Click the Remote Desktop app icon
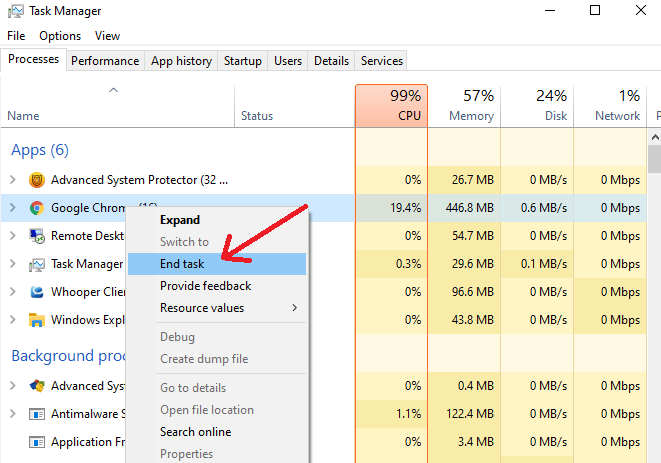 [x=37, y=236]
